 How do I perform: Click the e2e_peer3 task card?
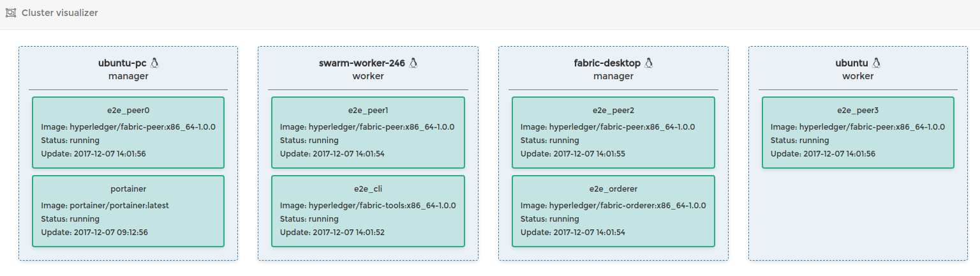pyautogui.click(x=858, y=132)
